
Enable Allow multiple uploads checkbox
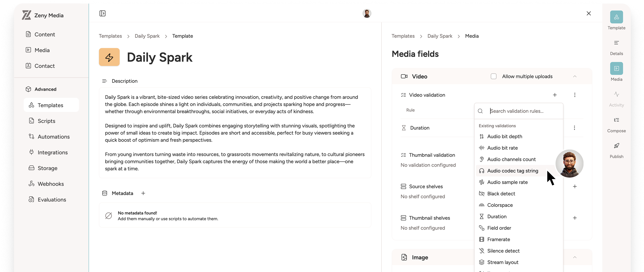(x=493, y=76)
